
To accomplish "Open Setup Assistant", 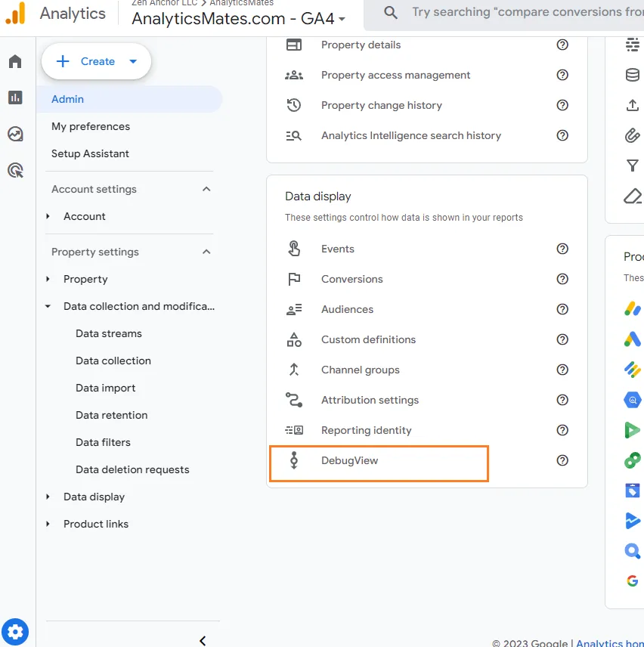I will click(90, 153).
